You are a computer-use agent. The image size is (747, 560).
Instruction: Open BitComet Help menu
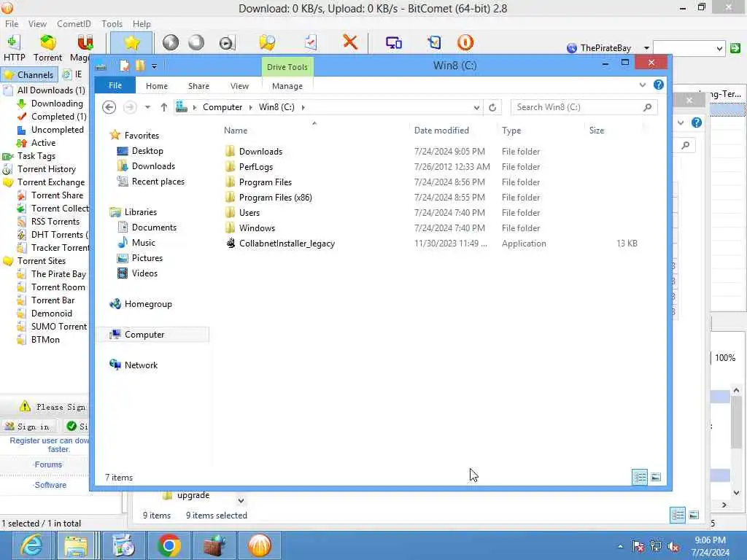tap(142, 24)
